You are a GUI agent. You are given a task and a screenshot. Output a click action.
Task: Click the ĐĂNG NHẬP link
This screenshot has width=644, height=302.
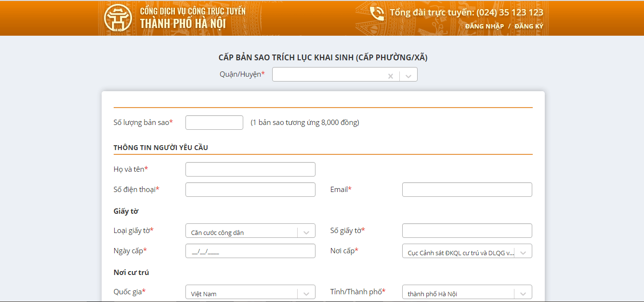point(484,26)
